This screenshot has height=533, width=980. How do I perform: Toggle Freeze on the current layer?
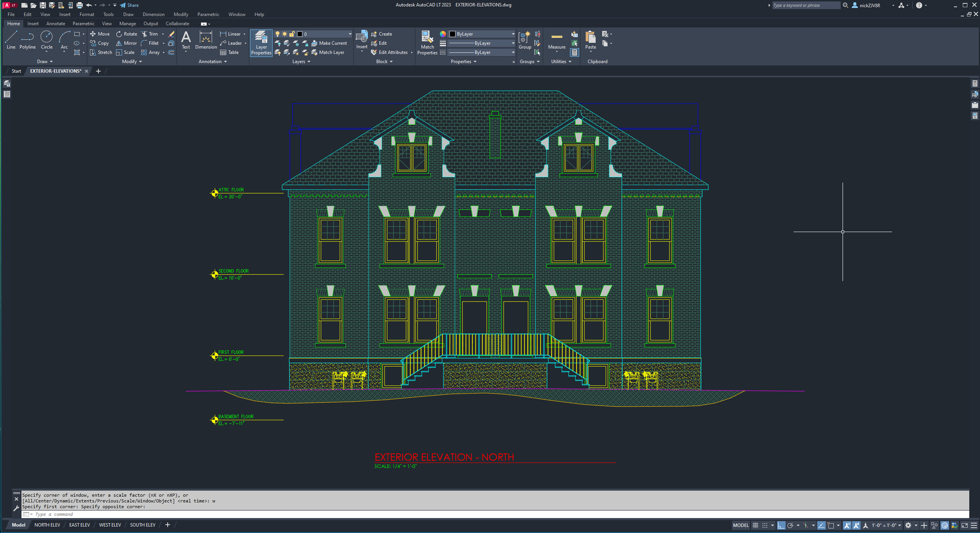[284, 34]
